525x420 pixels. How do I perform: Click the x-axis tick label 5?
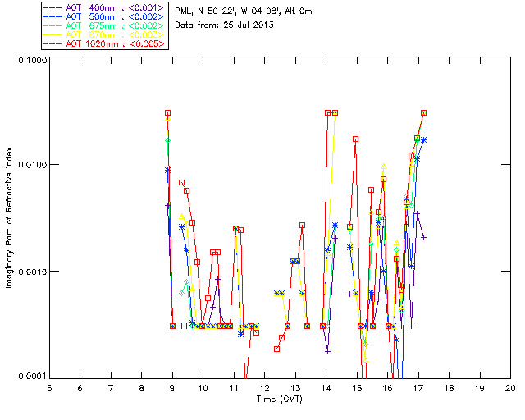49,388
